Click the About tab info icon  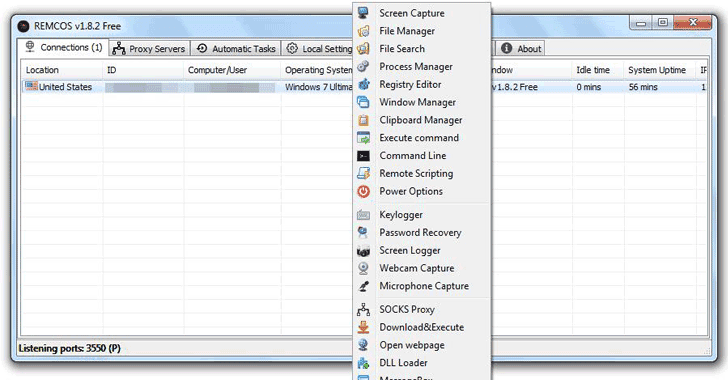507,48
